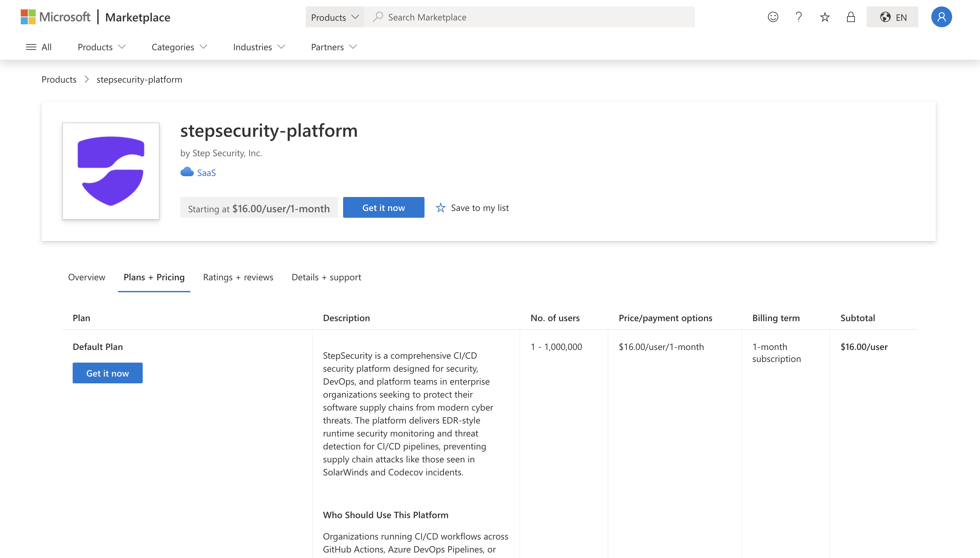The image size is (980, 558).
Task: Expand Products dropdown beside search box
Action: [334, 17]
